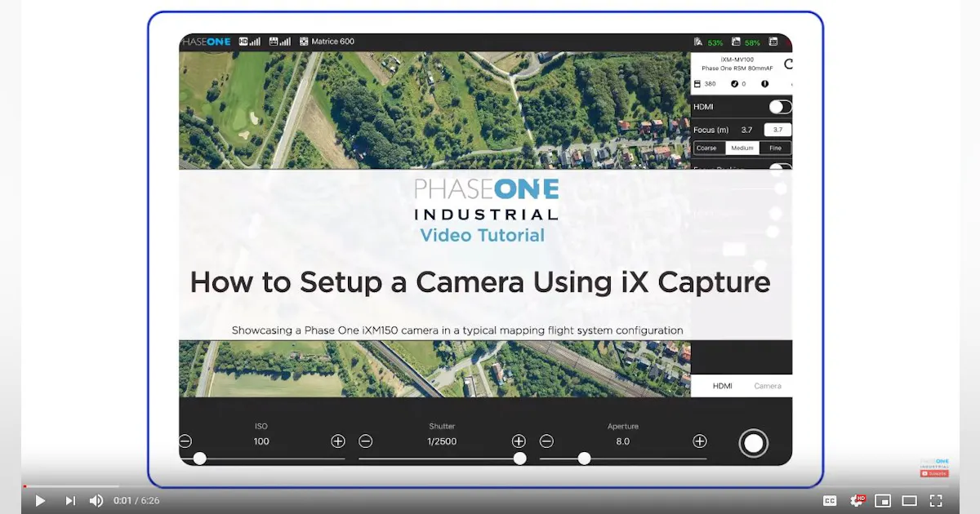Click the Phase One logo in app header
Viewport: 980px width, 514px height.
pos(206,42)
